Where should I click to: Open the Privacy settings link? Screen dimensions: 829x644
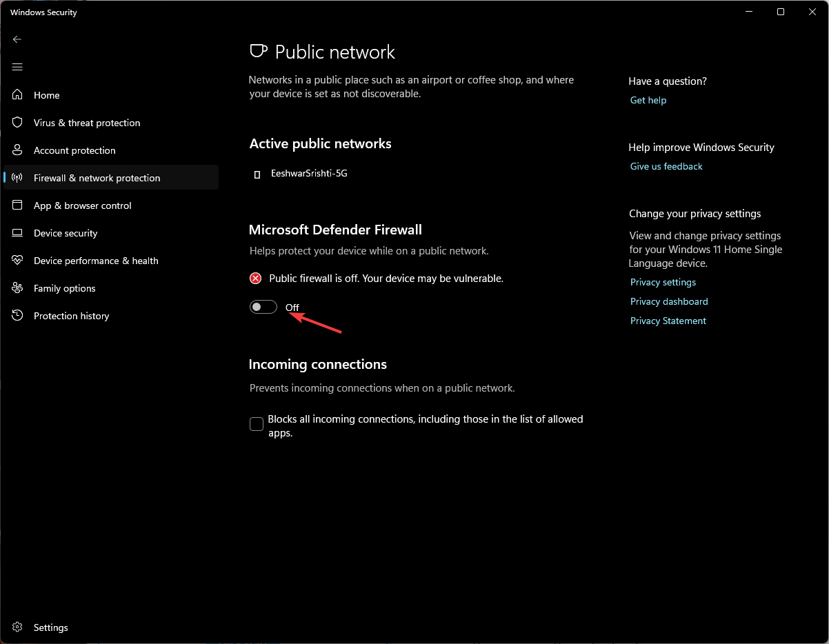tap(663, 282)
